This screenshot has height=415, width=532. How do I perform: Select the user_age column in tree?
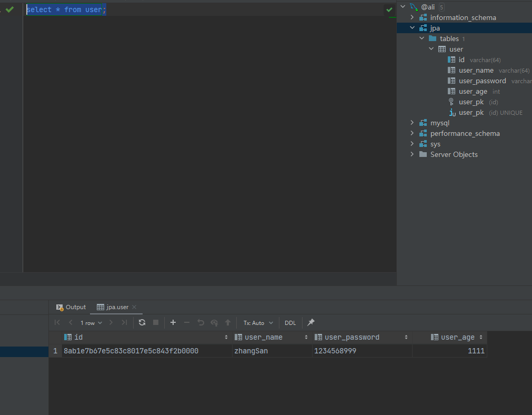click(473, 91)
